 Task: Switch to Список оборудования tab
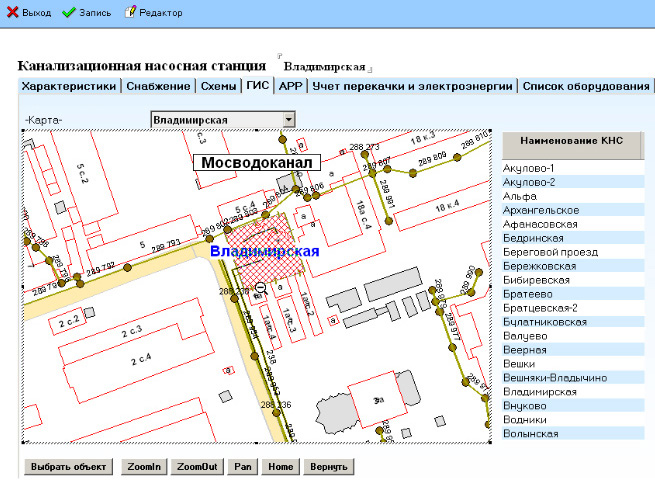586,87
